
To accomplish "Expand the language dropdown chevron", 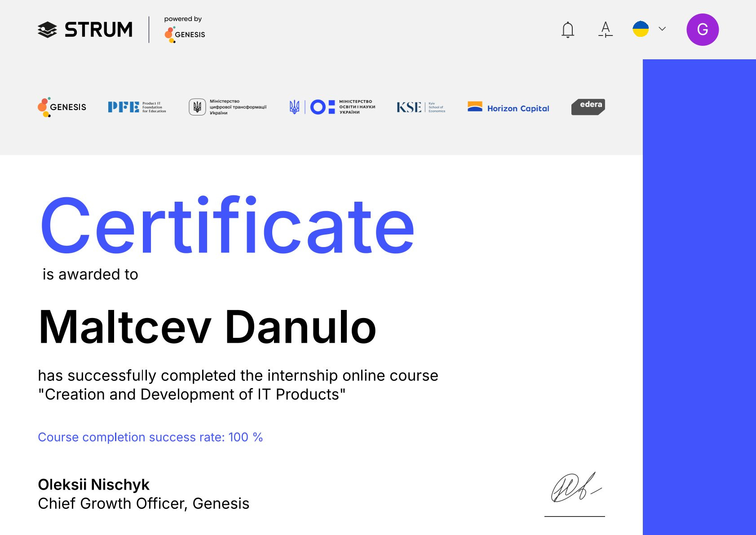I will tap(662, 29).
